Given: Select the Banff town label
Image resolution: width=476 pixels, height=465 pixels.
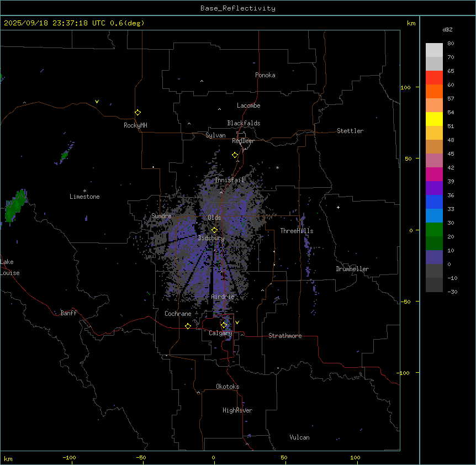Looking at the screenshot, I should pyautogui.click(x=68, y=313).
